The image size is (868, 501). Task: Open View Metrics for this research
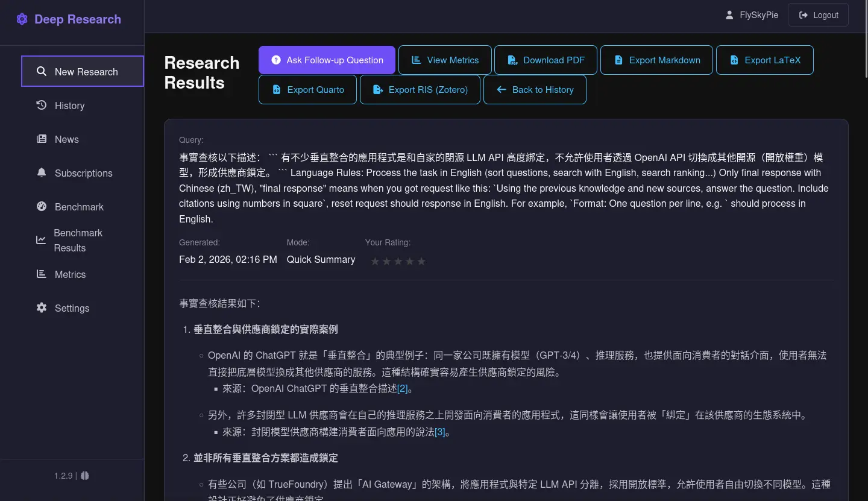445,60
